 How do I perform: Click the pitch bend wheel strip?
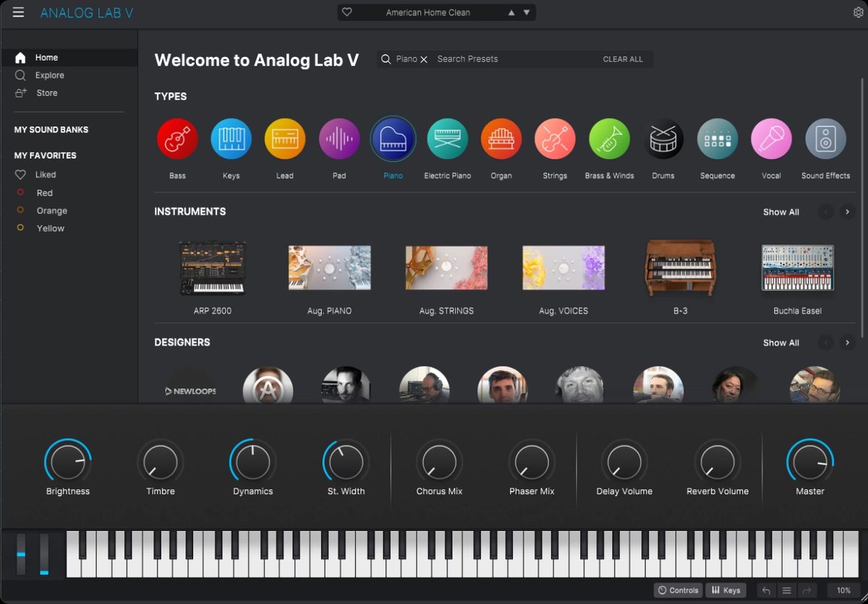[21, 555]
